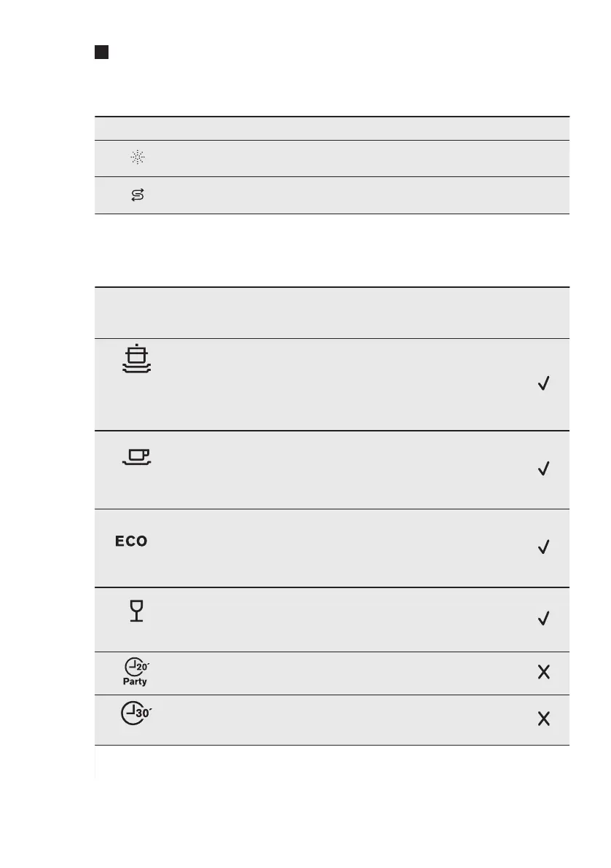Click the 20-minute clock icon
This screenshot has width=611, height=868.
136,666
